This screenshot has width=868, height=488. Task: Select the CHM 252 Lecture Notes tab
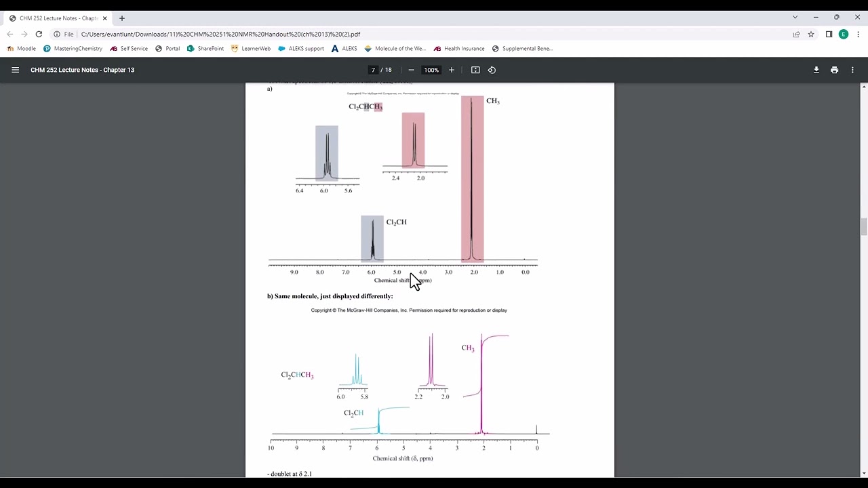58,18
